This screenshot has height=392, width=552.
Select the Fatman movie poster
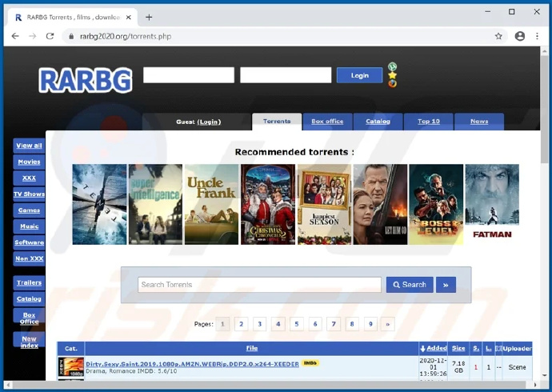tap(492, 204)
